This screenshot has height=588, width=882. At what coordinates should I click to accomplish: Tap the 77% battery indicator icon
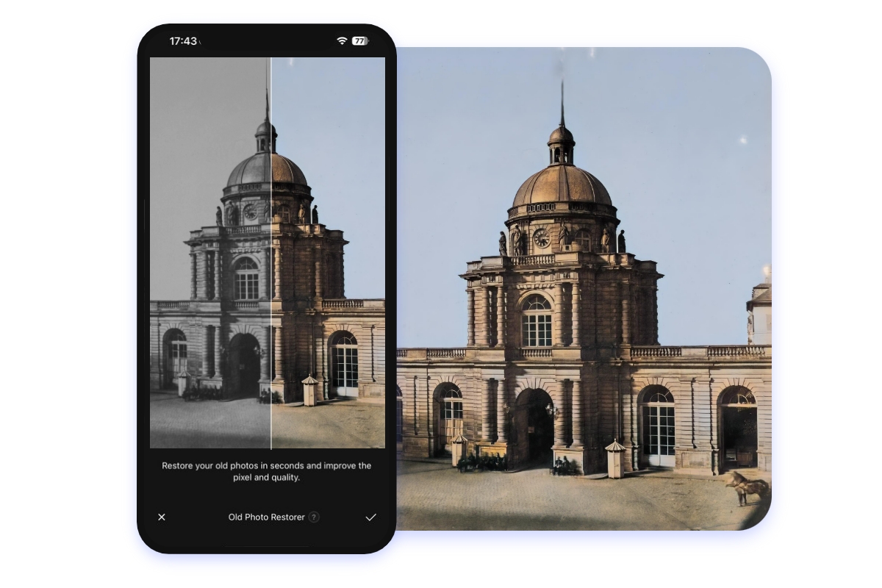pos(359,43)
